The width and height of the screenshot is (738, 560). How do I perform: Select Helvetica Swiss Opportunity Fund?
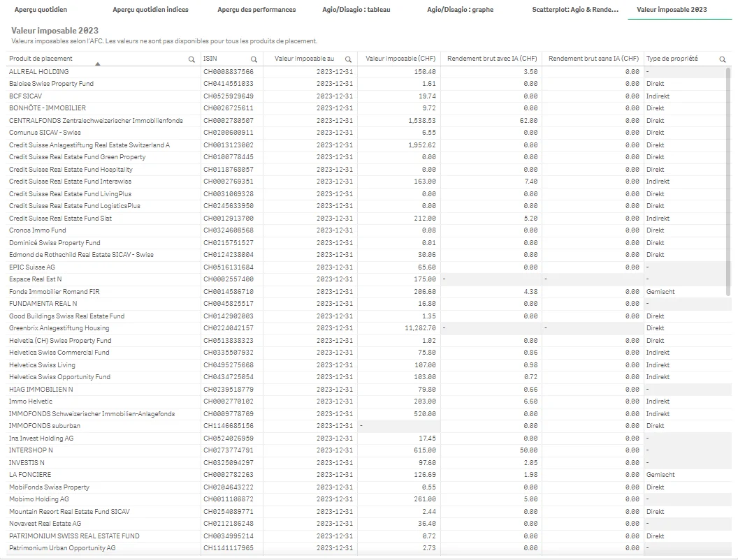click(59, 377)
